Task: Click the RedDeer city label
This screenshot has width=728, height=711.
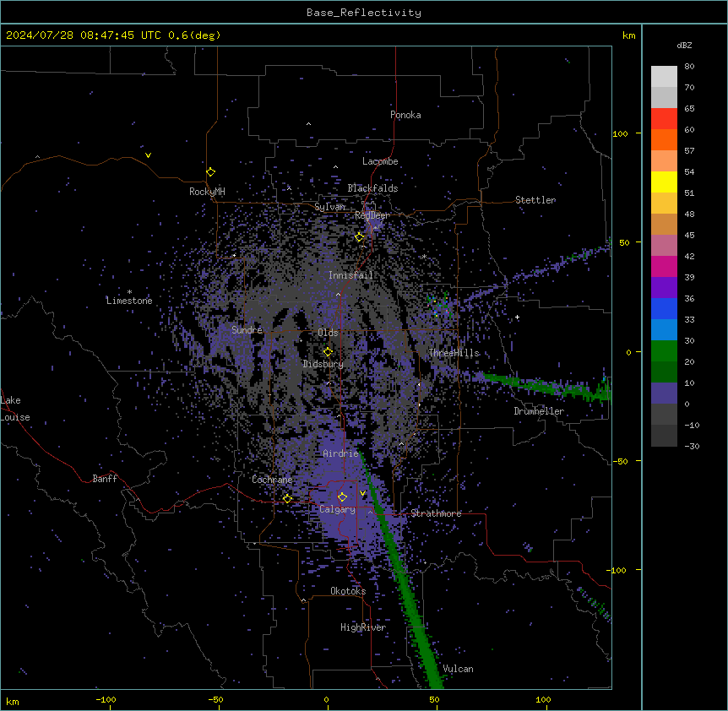Action: (x=372, y=215)
